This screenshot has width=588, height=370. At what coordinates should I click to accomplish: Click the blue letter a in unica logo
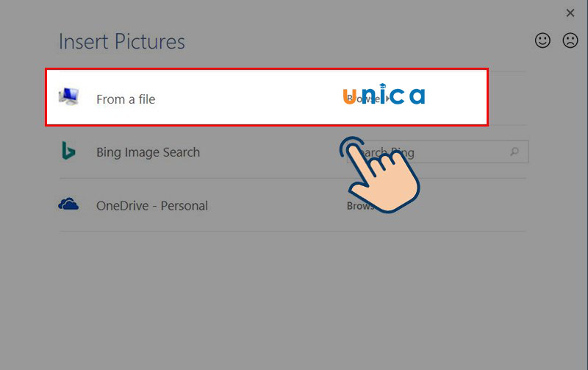(417, 96)
